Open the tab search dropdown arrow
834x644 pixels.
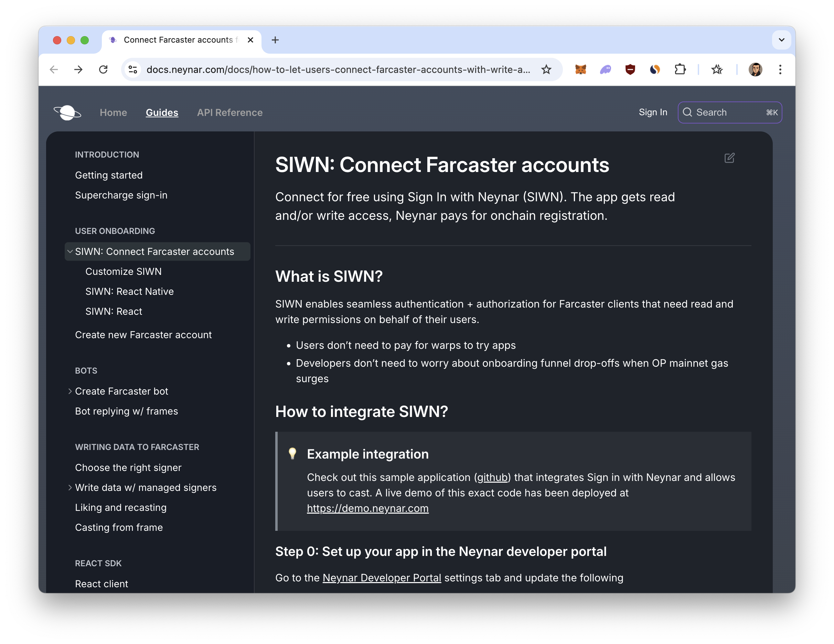tap(781, 40)
